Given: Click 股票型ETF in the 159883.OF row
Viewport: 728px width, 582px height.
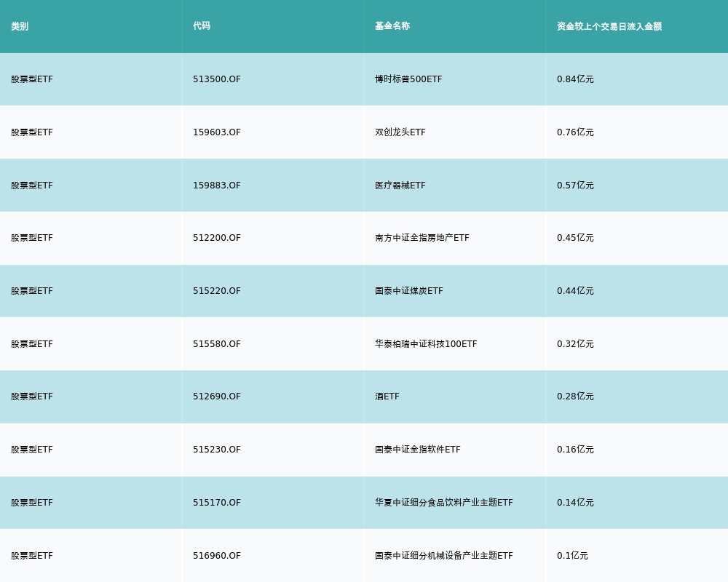Looking at the screenshot, I should (x=32, y=186).
